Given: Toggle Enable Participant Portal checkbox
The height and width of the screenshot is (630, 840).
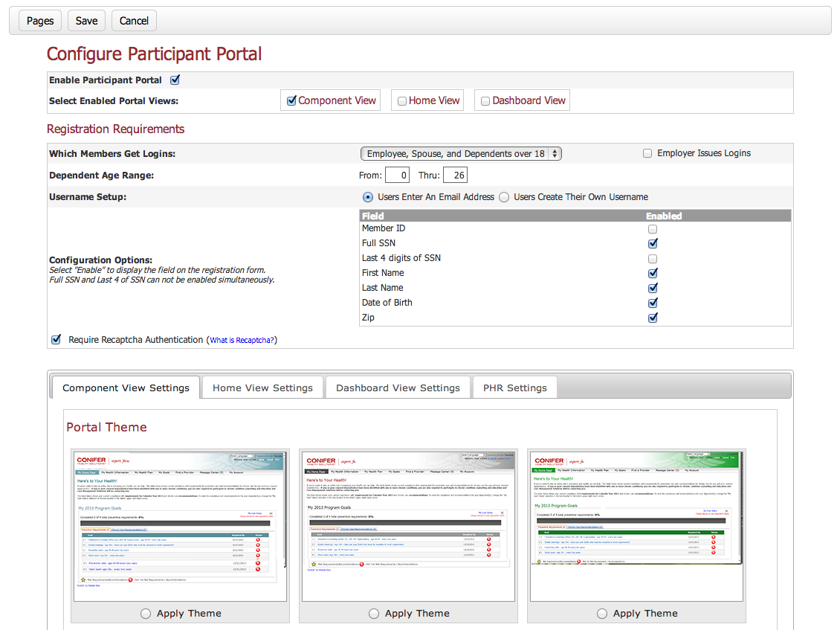Looking at the screenshot, I should [x=175, y=80].
